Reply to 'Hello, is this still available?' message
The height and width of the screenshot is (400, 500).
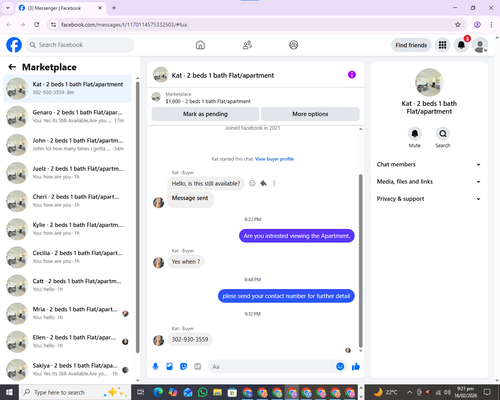pos(263,183)
